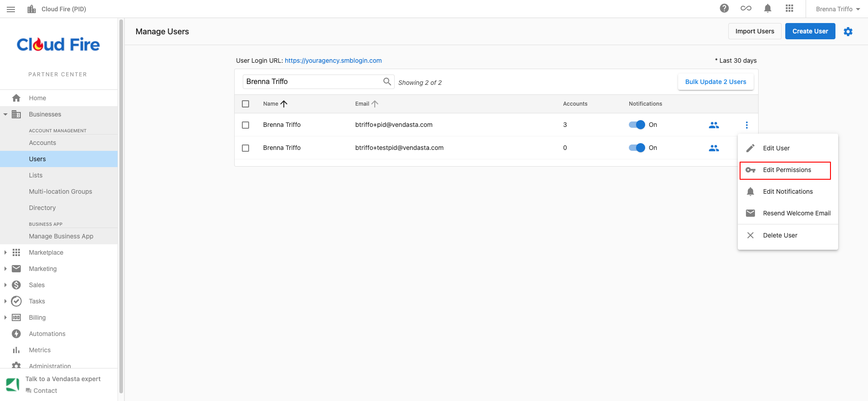The width and height of the screenshot is (868, 401).
Task: Open the Brenna Triffo account dropdown
Action: (838, 9)
